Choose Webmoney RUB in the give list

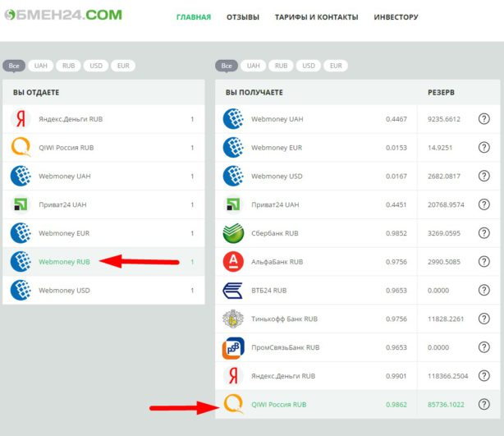coord(64,262)
